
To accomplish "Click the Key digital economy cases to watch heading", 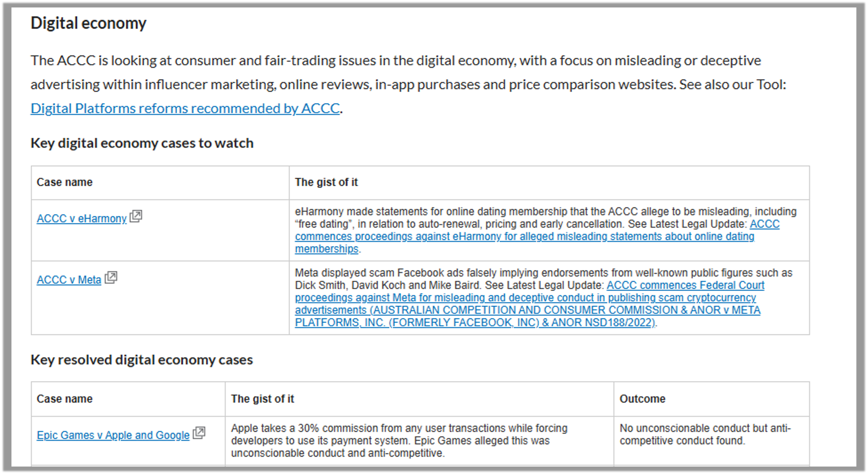I will [x=142, y=143].
